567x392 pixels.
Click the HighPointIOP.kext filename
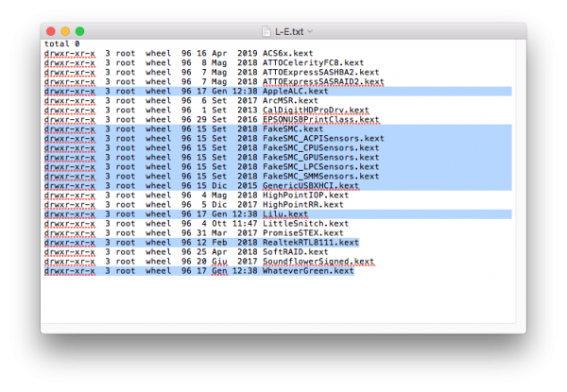305,196
